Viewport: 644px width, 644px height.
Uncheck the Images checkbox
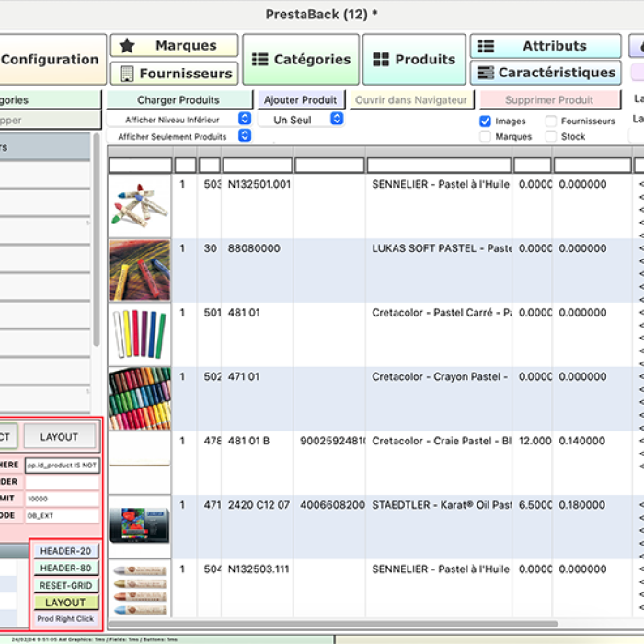click(485, 121)
